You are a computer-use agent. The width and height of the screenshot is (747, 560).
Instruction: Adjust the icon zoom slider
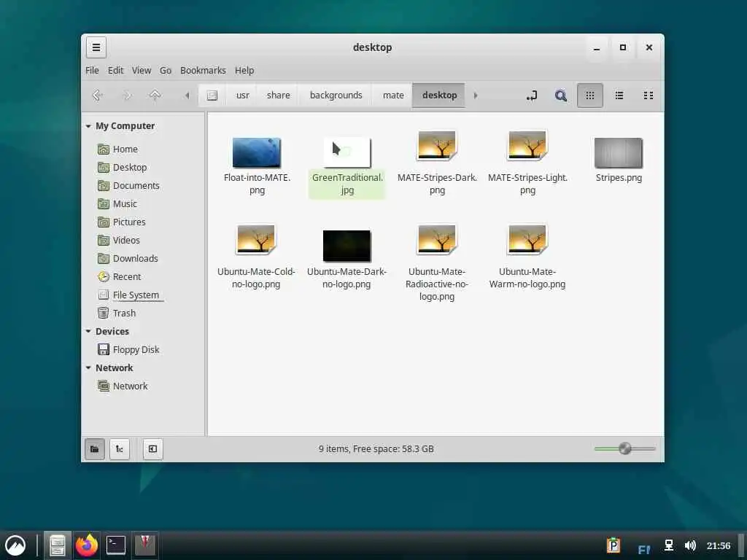coord(624,448)
